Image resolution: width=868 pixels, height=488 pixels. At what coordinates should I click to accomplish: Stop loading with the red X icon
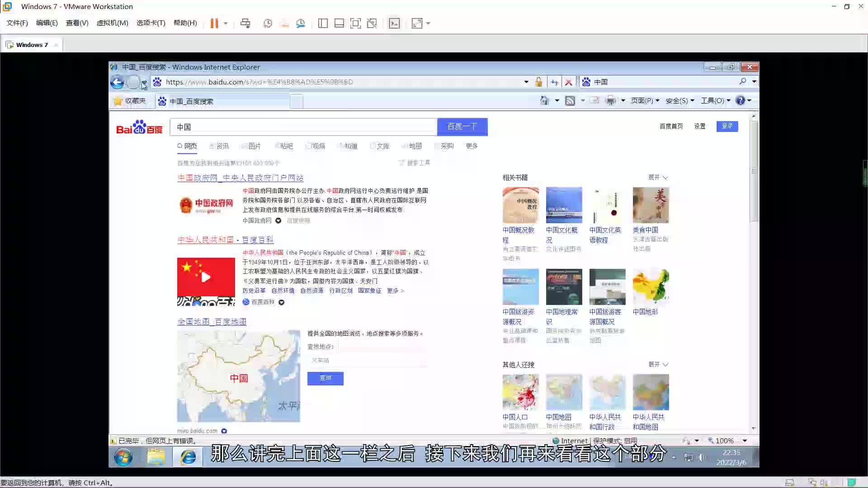pyautogui.click(x=569, y=82)
